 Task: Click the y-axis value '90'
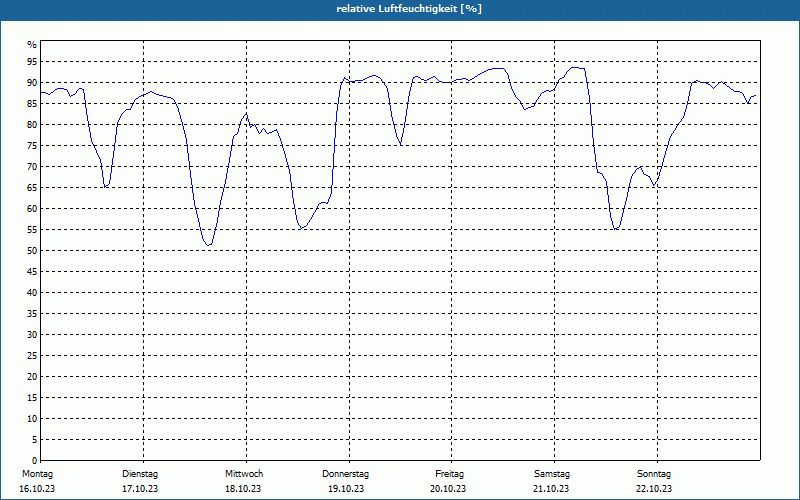32,83
